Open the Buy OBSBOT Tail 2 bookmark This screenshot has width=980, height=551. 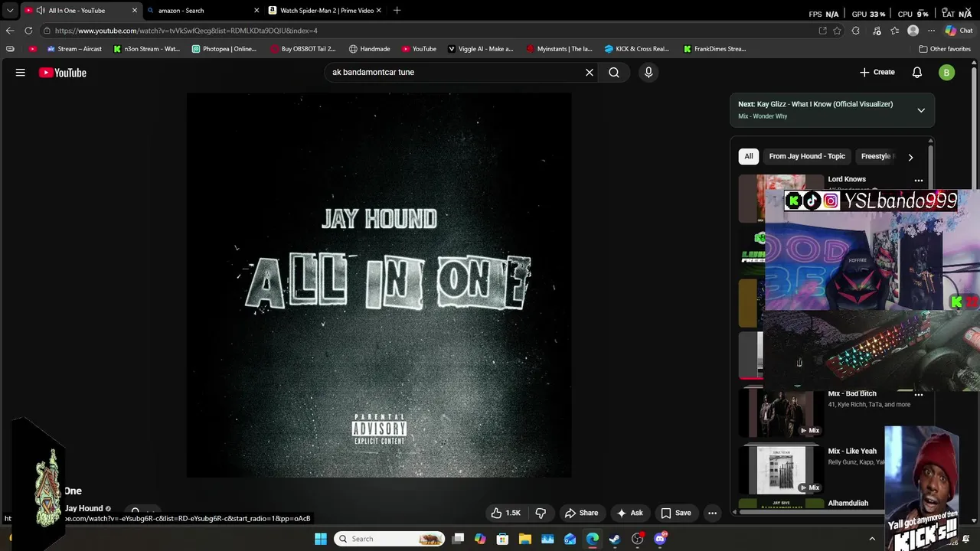302,49
